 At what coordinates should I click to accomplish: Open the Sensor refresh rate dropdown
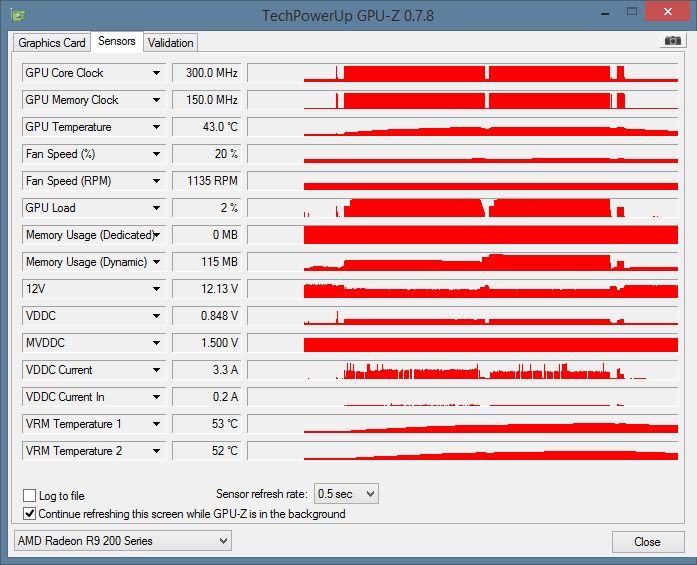pyautogui.click(x=346, y=494)
